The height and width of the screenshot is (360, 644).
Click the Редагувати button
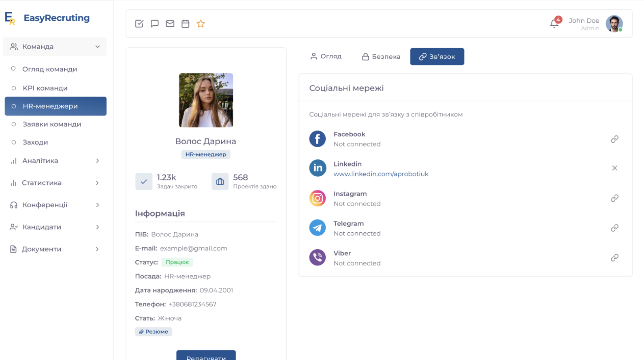[x=206, y=356]
